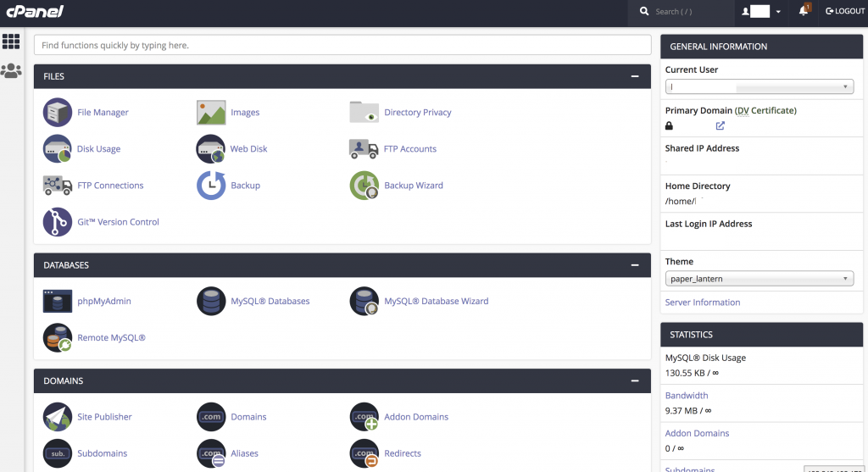868x472 pixels.
Task: Open primary domain external link icon
Action: [721, 125]
